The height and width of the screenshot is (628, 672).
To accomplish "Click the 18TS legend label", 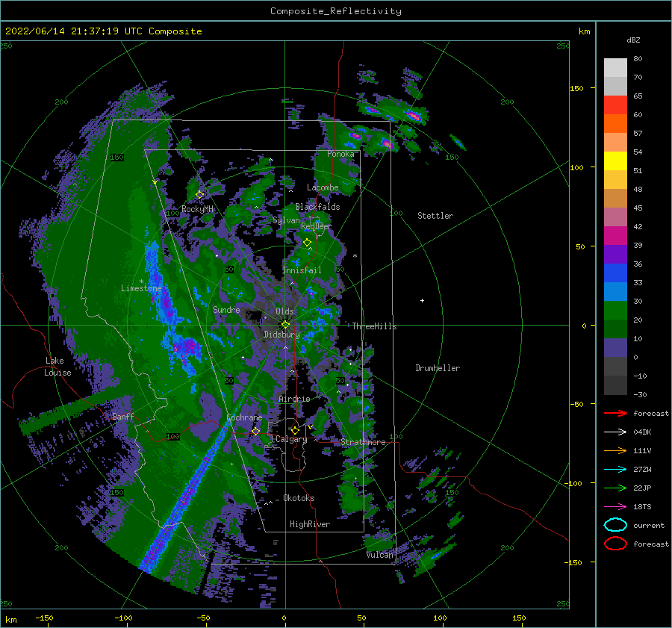I will pyautogui.click(x=642, y=507).
